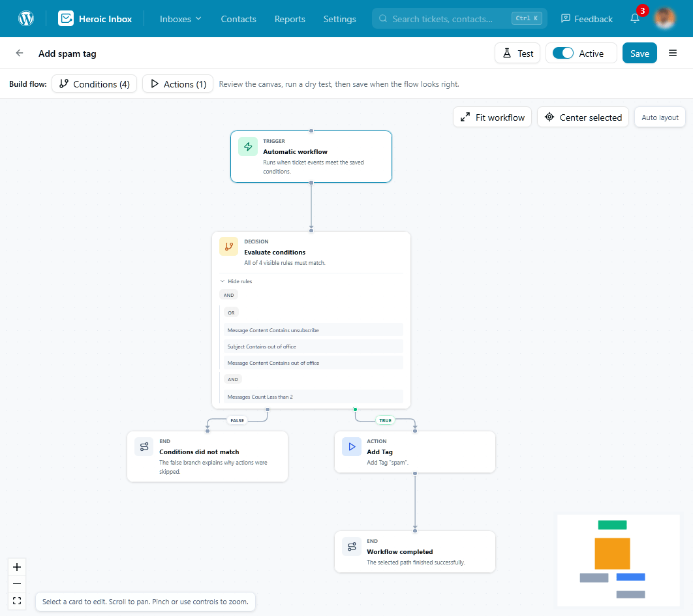The height and width of the screenshot is (616, 693).
Task: Click the target icon on Center selected
Action: click(549, 117)
